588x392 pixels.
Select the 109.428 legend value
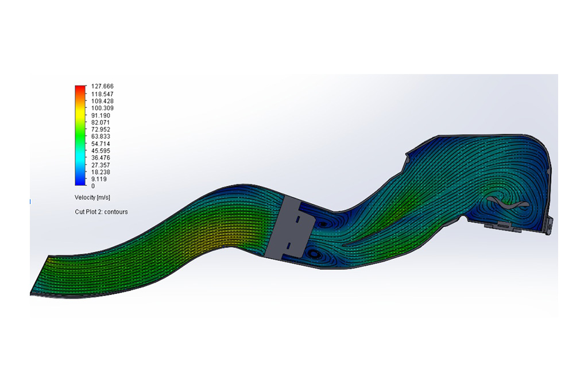click(x=102, y=101)
